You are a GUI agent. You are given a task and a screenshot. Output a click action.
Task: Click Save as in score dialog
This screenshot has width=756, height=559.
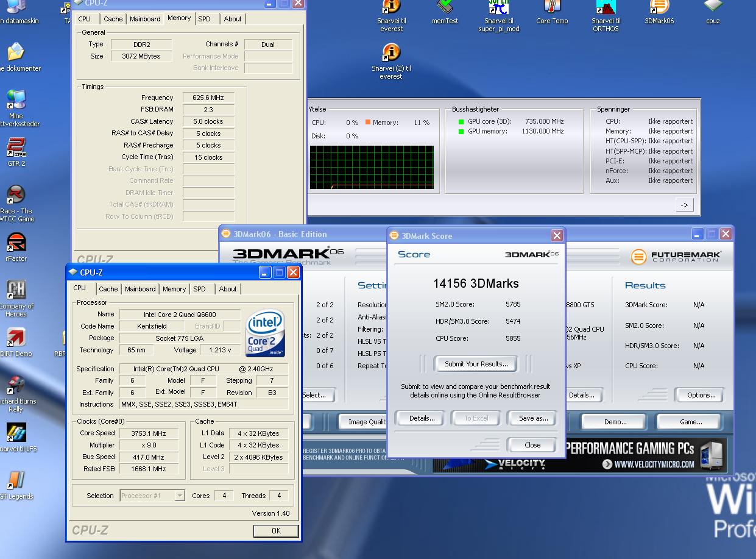tap(533, 418)
